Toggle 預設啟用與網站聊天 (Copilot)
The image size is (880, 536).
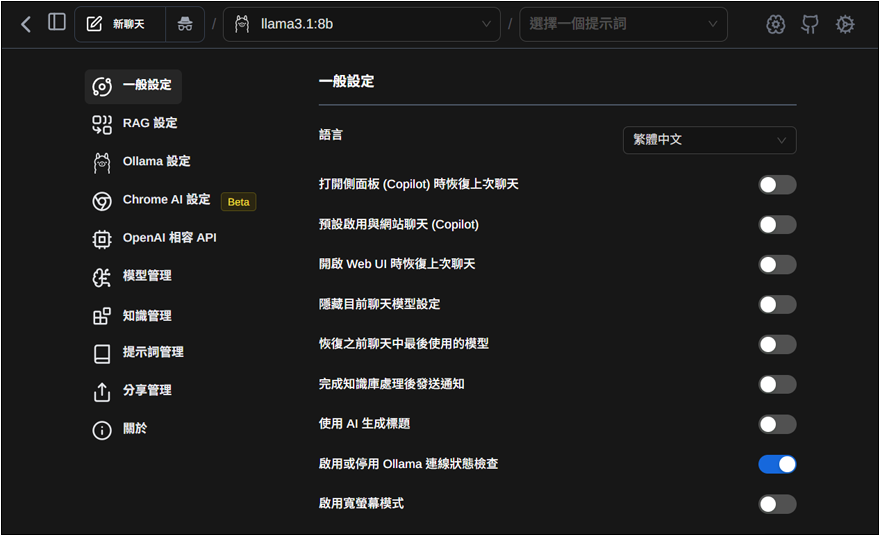777,225
